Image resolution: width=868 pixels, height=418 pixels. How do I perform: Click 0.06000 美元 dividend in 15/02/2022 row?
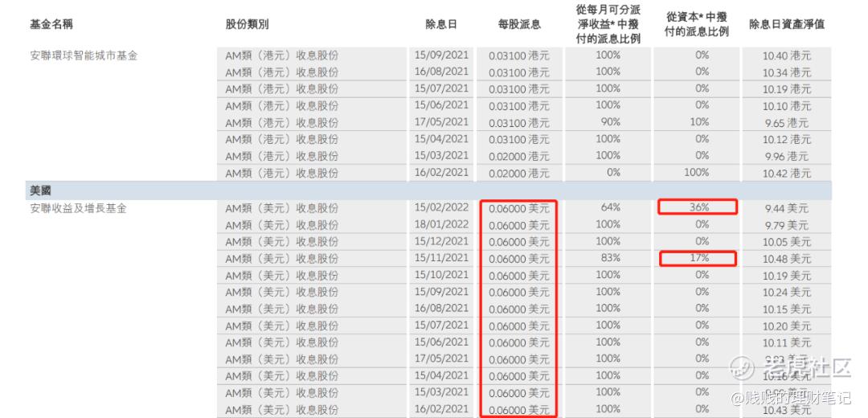[519, 209]
